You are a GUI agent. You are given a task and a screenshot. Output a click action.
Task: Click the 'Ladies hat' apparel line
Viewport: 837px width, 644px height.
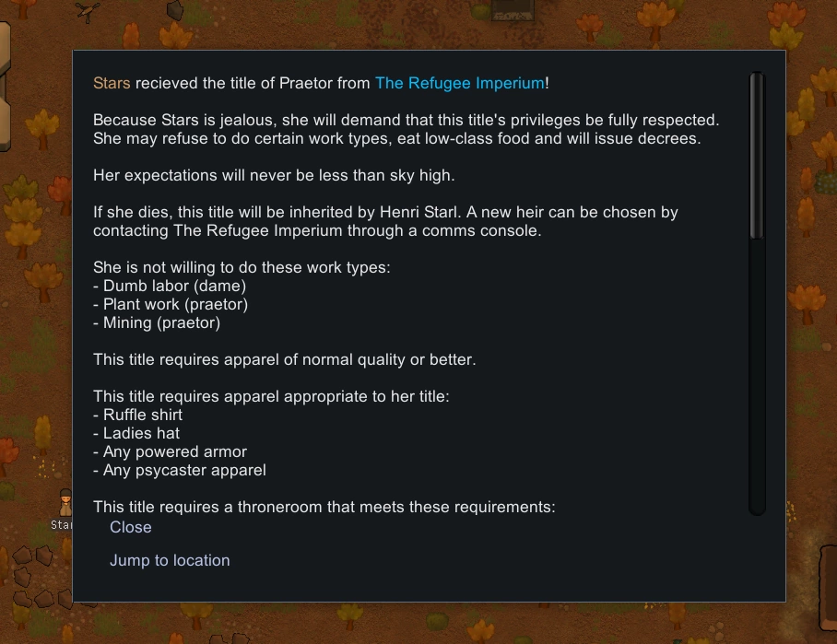pos(141,433)
